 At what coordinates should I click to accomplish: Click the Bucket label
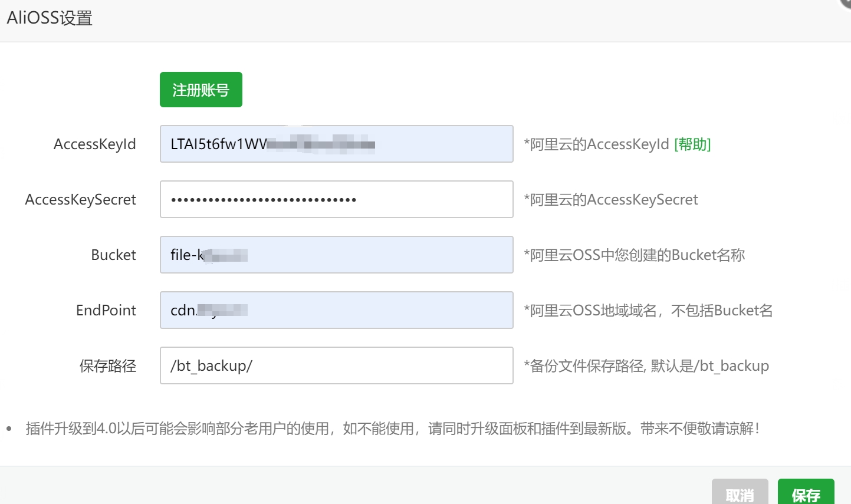114,255
